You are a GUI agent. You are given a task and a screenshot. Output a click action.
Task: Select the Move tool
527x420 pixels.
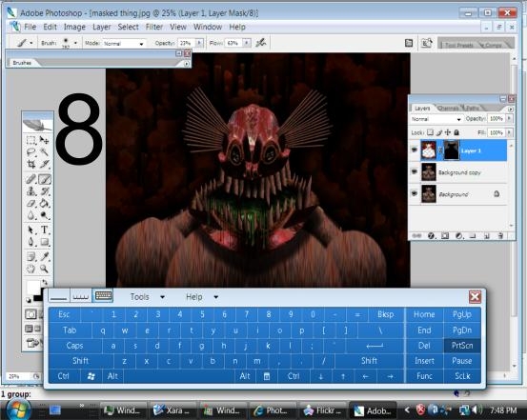(45, 140)
